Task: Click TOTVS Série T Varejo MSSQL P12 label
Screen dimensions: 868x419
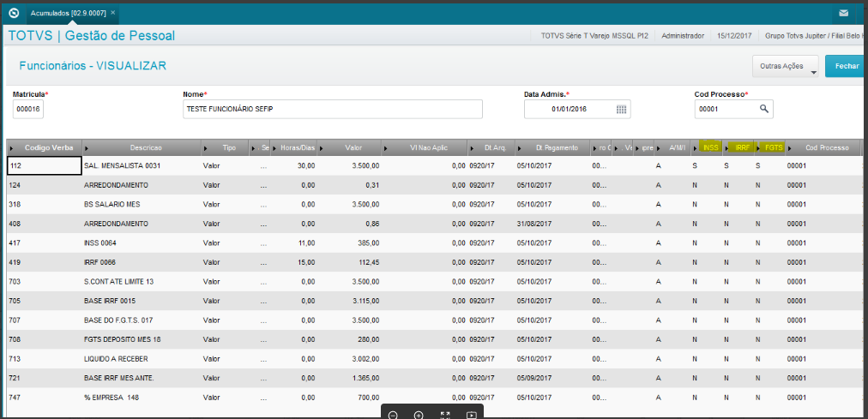Action: tap(594, 36)
